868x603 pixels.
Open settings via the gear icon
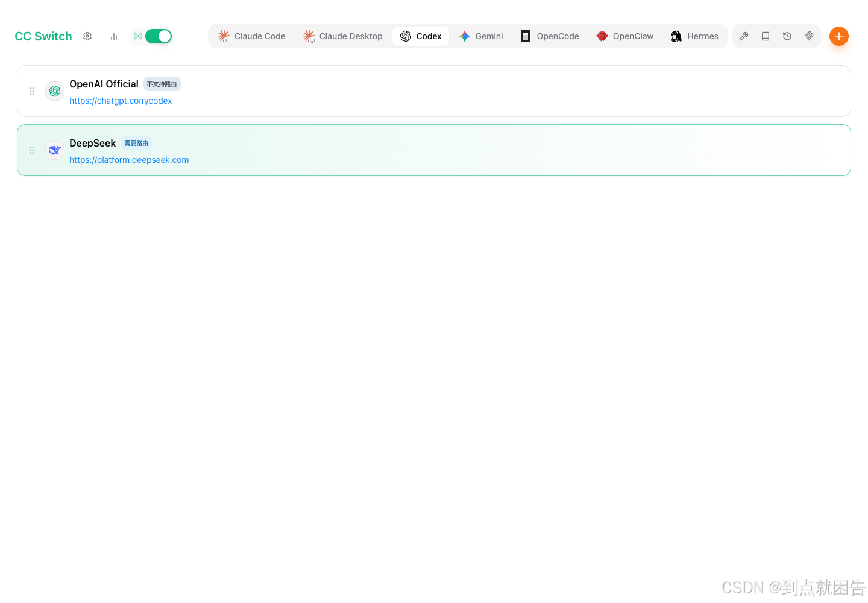87,36
